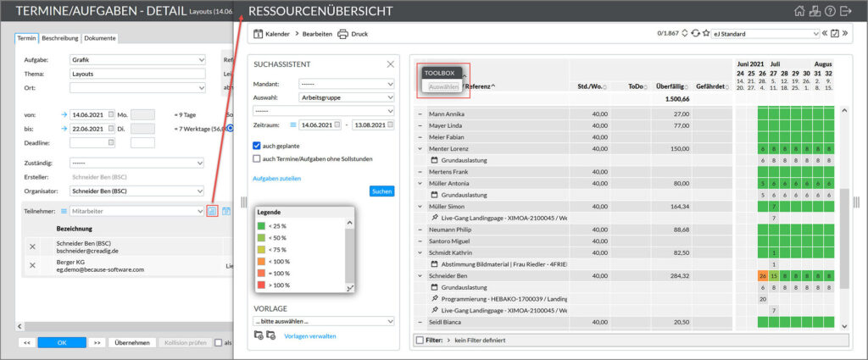The width and height of the screenshot is (868, 360).
Task: Open the eJ Standard view dropdown
Action: tap(765, 34)
